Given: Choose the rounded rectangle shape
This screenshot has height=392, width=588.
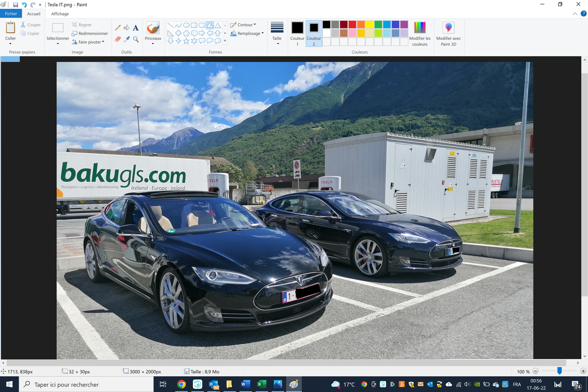Looking at the screenshot, I should (202, 25).
